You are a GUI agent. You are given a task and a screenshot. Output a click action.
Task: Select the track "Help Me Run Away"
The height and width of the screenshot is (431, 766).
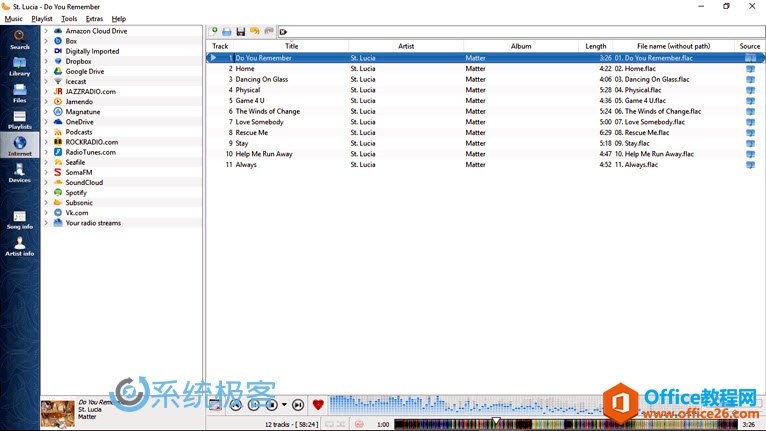(x=264, y=154)
